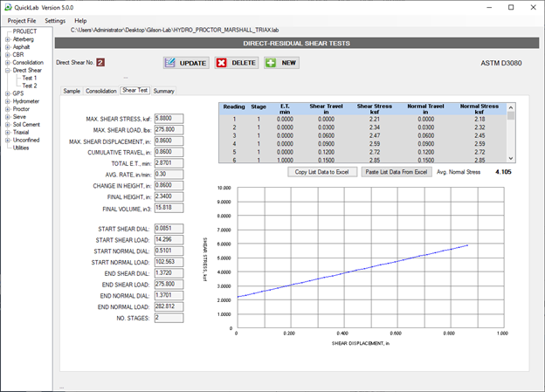Switch to the Sample tab
Screen dimensions: 545x392
[72, 91]
